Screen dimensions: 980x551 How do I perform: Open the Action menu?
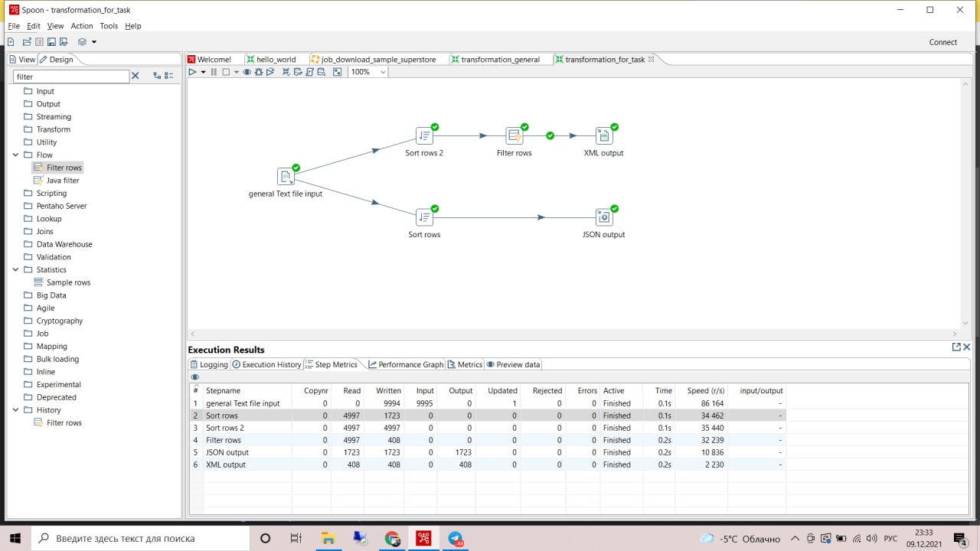pos(82,26)
